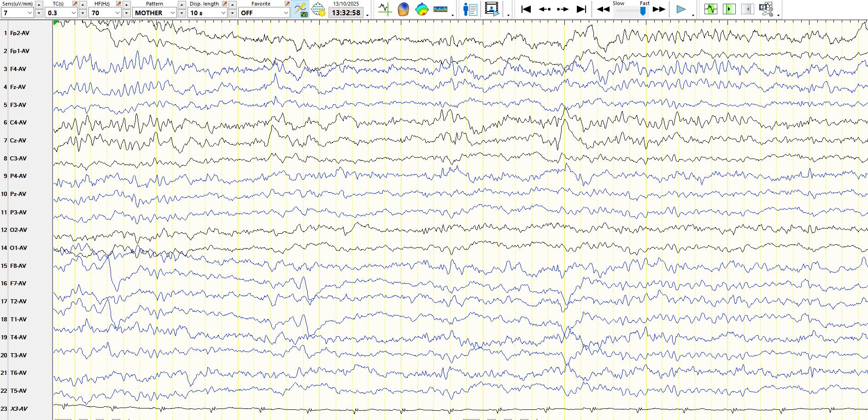Open the Disp. length dropdown
The image size is (868, 420).
[x=207, y=13]
